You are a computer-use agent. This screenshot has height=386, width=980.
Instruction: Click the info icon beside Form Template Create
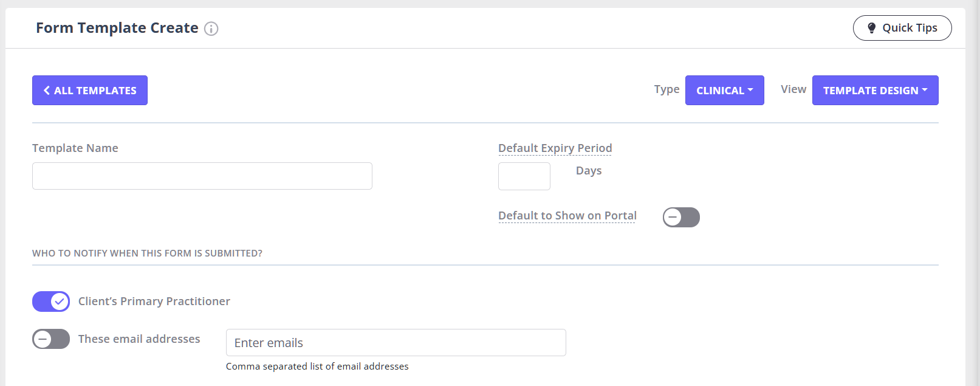coord(211,29)
